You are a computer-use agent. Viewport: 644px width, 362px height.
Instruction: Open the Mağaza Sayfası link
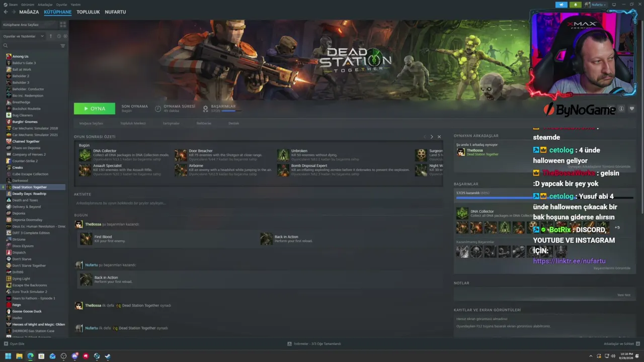pyautogui.click(x=91, y=123)
